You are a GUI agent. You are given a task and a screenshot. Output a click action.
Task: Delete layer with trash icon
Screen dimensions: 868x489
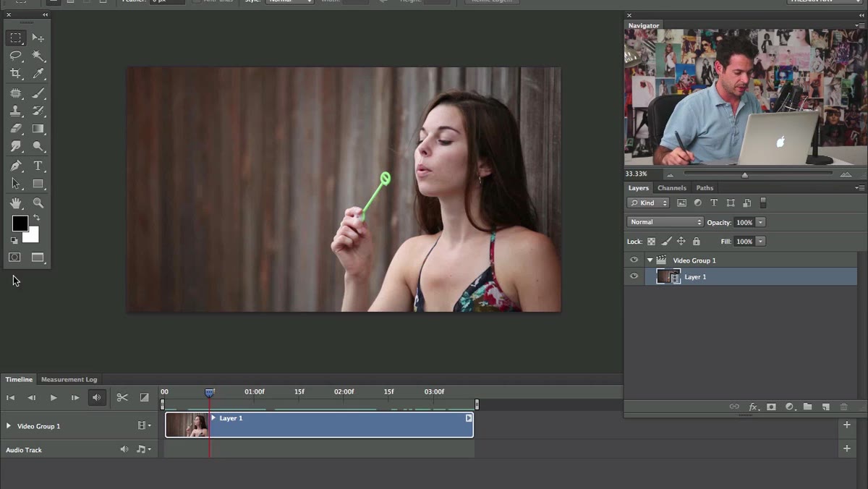tap(844, 407)
